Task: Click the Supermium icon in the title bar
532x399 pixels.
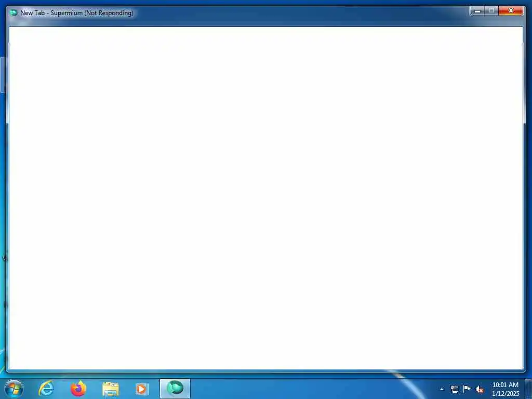Action: tap(14, 13)
